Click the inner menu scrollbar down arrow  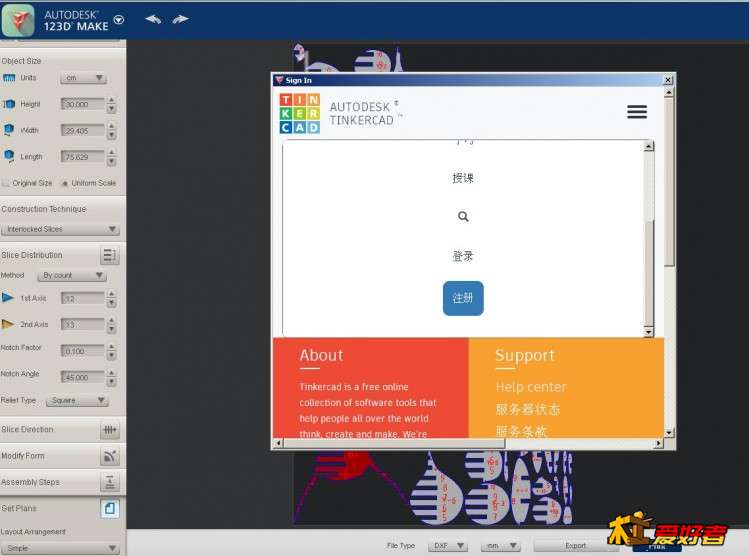click(x=649, y=331)
